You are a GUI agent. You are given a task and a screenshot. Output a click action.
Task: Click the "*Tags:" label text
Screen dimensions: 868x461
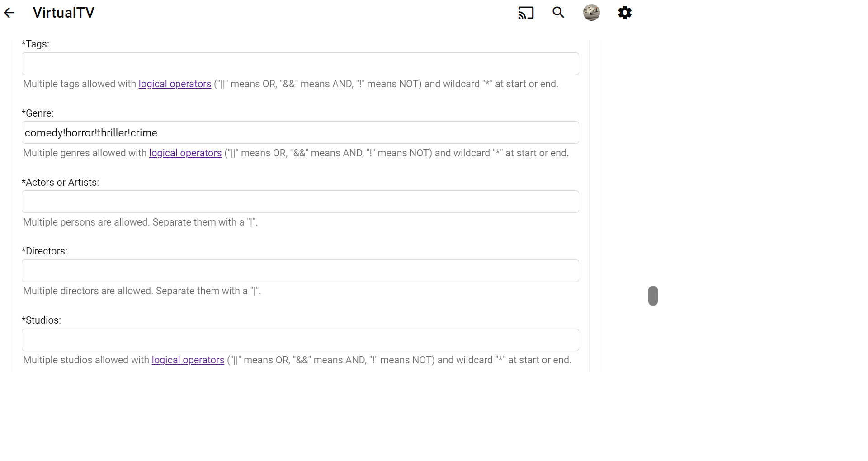pos(35,44)
